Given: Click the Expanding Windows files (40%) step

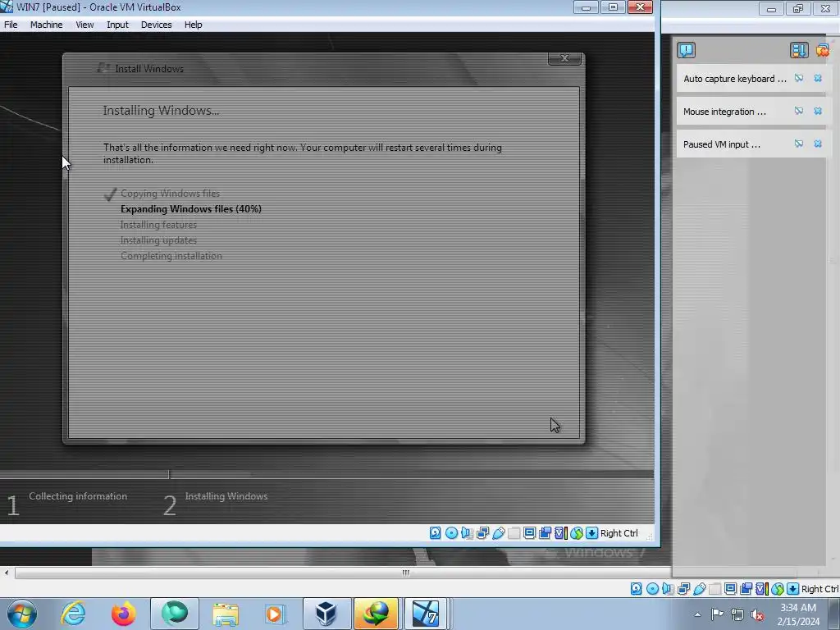Looking at the screenshot, I should point(190,209).
